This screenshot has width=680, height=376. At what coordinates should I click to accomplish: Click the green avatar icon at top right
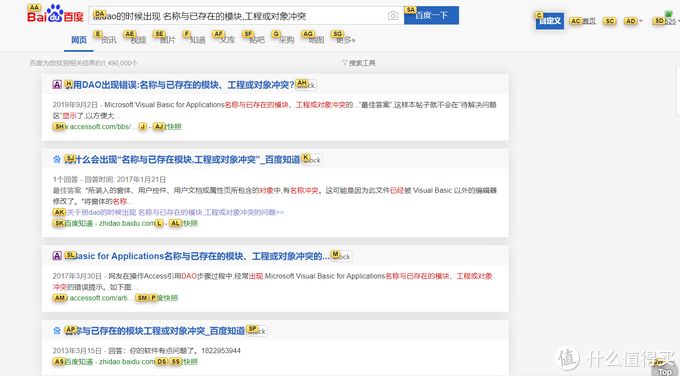669,14
